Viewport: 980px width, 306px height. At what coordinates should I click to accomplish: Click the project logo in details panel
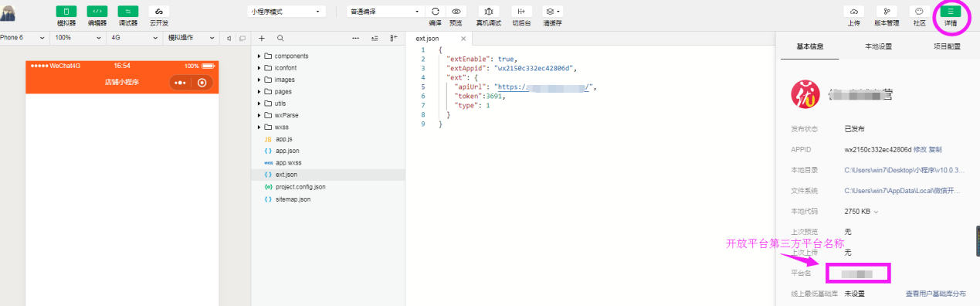(805, 94)
